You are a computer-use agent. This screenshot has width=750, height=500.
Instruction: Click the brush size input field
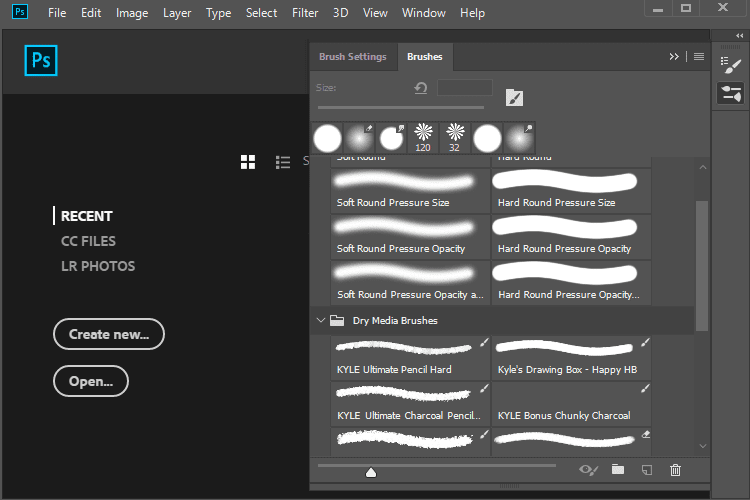click(x=465, y=88)
